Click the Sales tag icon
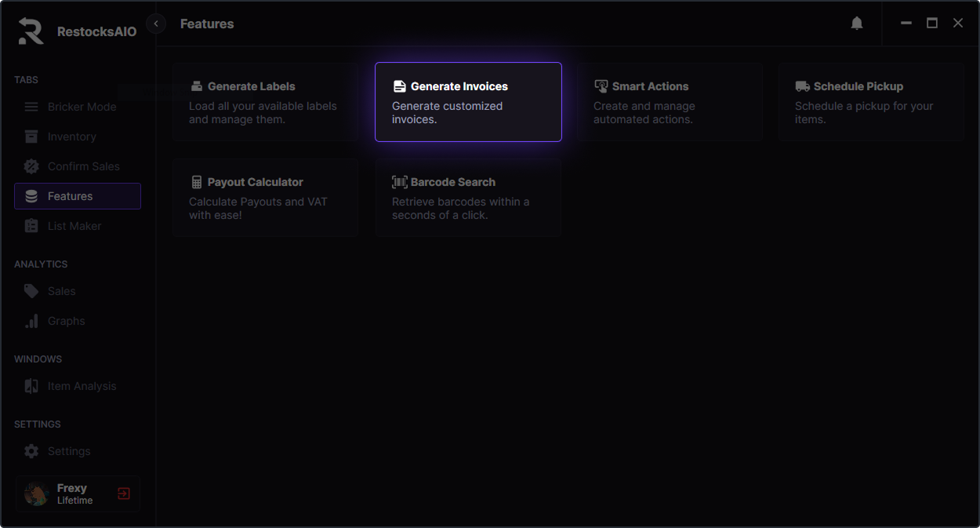980x528 pixels. tap(31, 291)
